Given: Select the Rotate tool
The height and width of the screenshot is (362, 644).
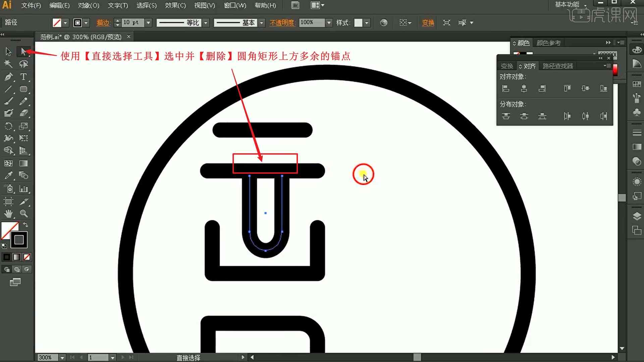Looking at the screenshot, I should [x=8, y=126].
